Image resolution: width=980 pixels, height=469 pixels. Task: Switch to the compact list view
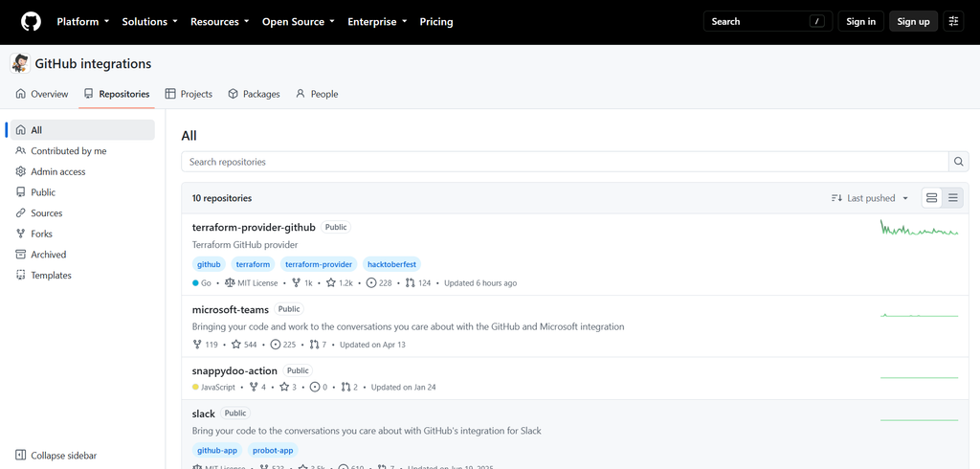tap(952, 198)
